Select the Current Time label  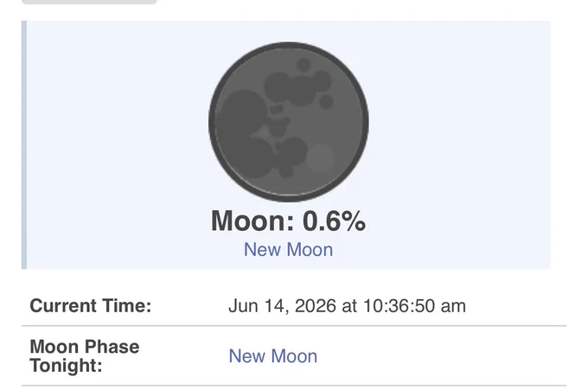tap(91, 305)
